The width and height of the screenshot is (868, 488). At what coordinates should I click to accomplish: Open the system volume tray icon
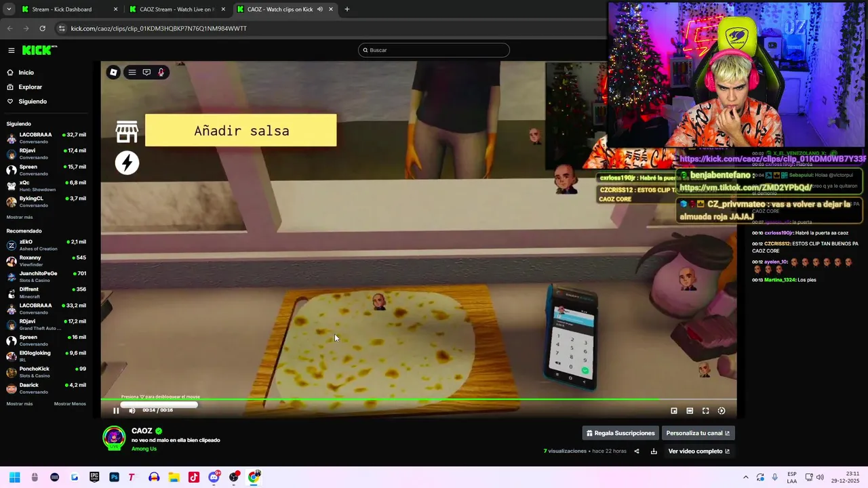tap(820, 477)
